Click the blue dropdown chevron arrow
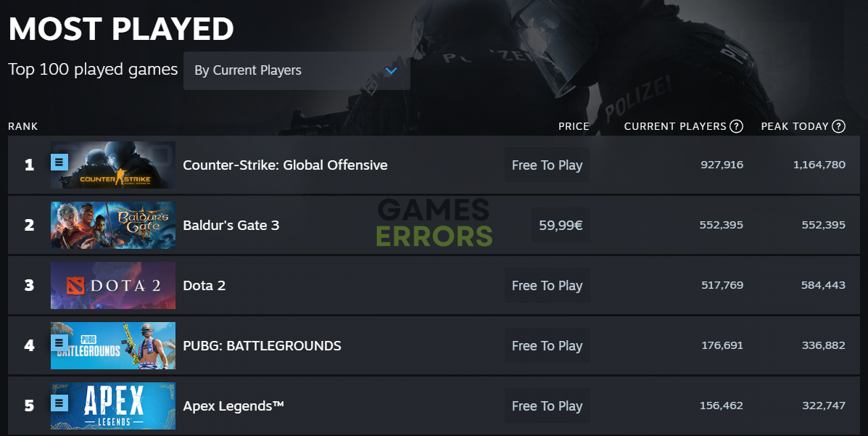 click(392, 71)
